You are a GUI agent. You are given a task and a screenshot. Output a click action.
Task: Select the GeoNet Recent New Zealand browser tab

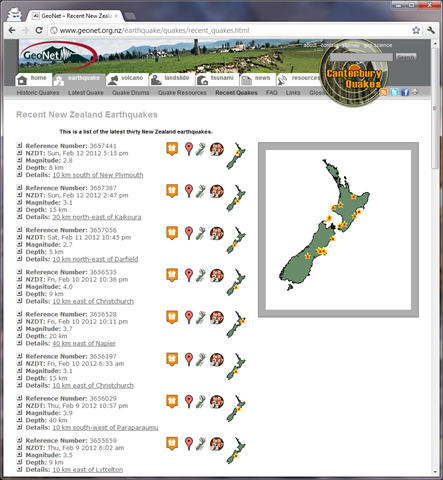pyautogui.click(x=75, y=16)
